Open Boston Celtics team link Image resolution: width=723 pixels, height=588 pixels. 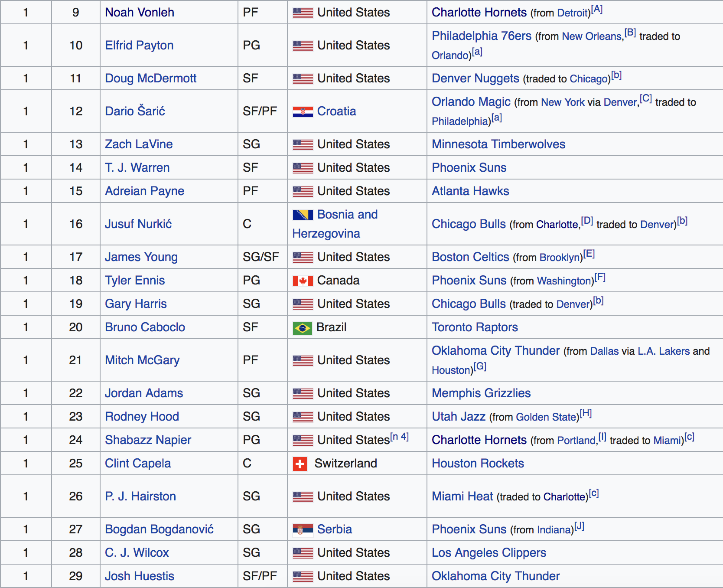(x=470, y=257)
